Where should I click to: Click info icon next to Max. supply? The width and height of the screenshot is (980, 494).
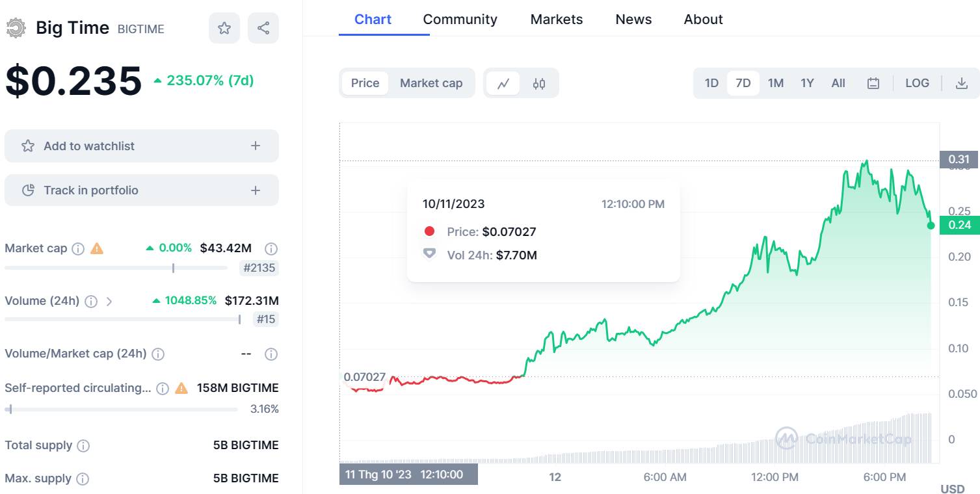click(x=83, y=479)
